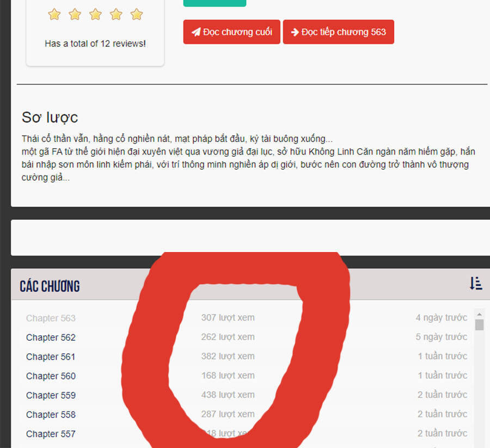The image size is (490, 448).
Task: Select Chapter 560 in the chapter list
Action: [x=51, y=376]
